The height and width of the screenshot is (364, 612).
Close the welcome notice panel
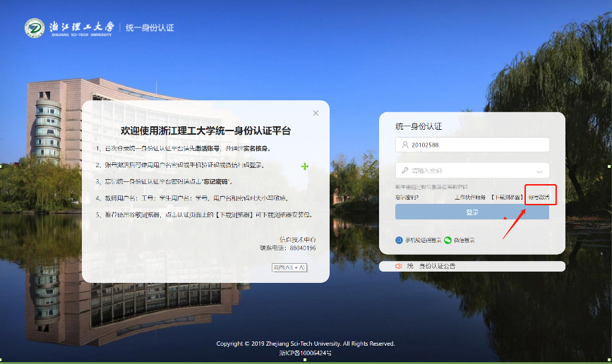(x=316, y=113)
